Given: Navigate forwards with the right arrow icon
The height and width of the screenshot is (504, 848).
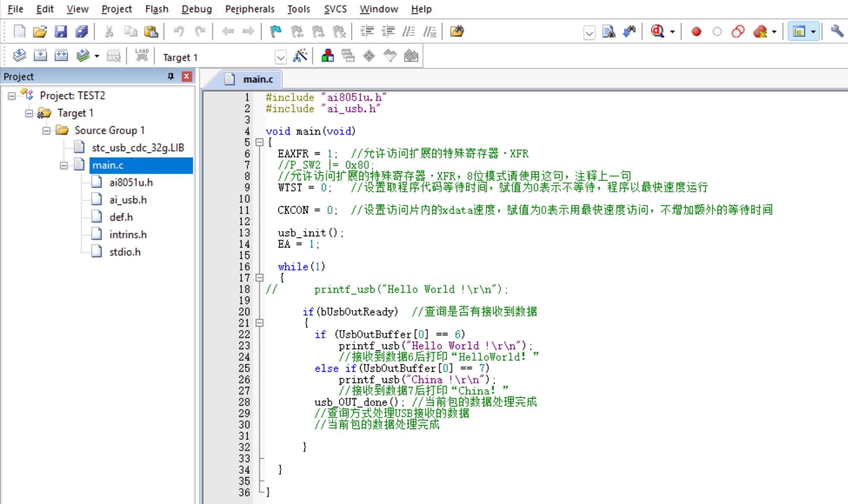Looking at the screenshot, I should tap(248, 31).
